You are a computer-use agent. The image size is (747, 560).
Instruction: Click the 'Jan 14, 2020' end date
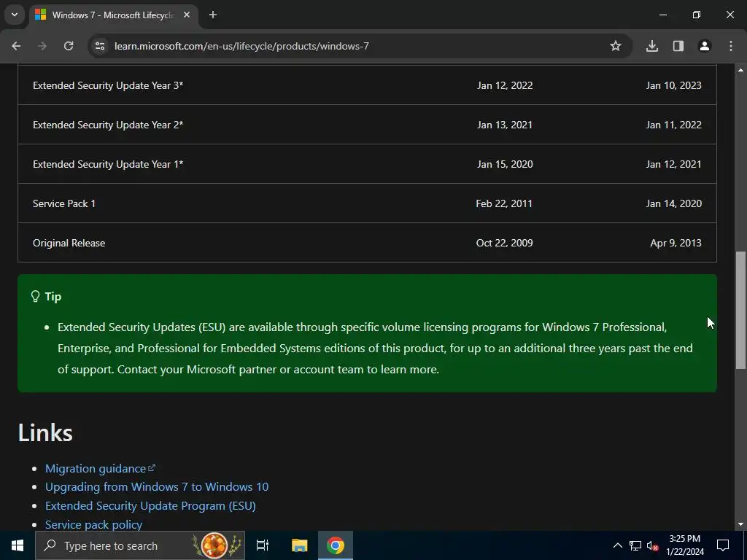[x=673, y=204]
